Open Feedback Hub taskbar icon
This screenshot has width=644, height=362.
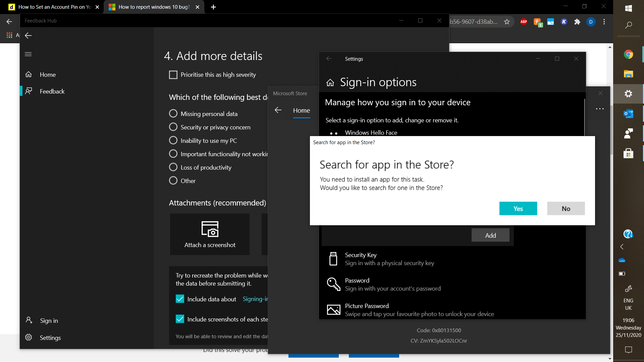click(x=629, y=133)
